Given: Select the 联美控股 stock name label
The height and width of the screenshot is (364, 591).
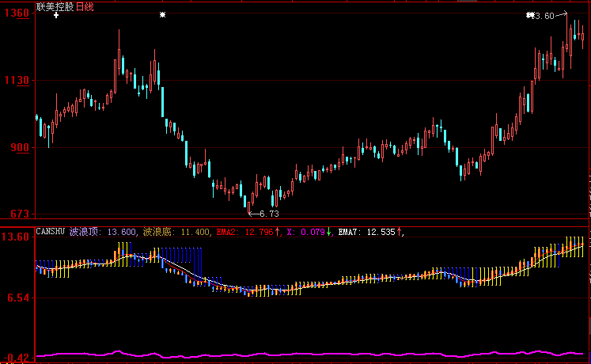Looking at the screenshot, I should [54, 6].
